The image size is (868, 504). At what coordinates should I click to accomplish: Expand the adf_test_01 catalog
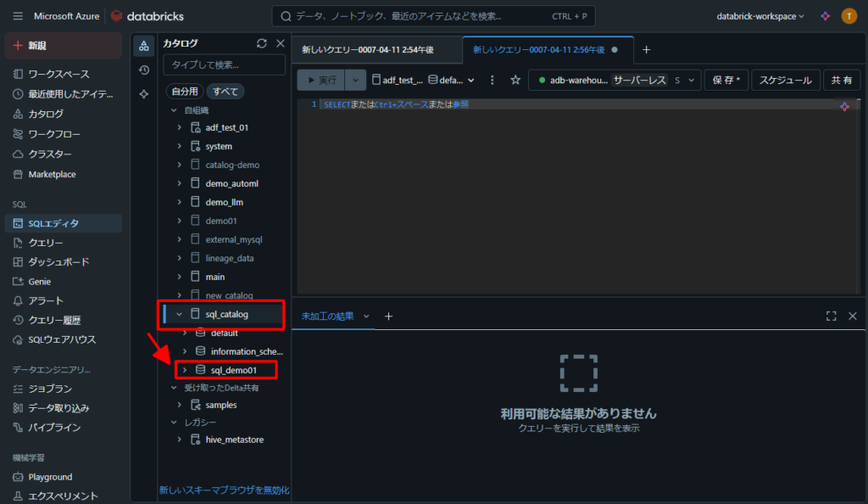[179, 127]
